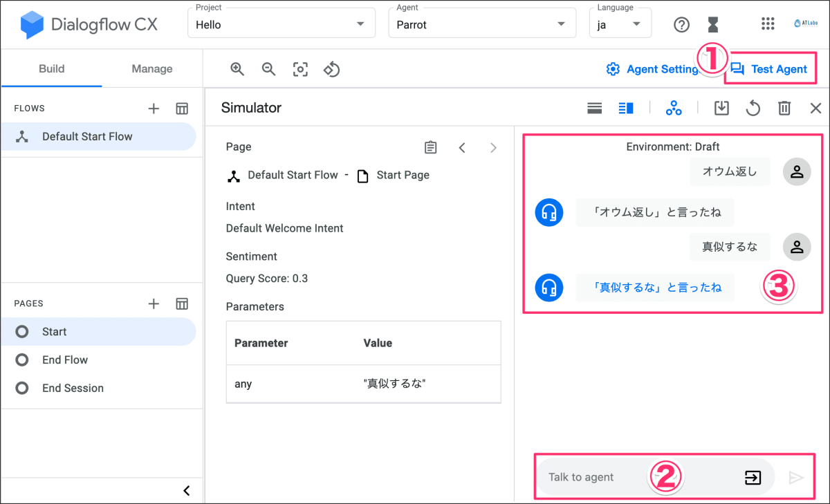Image resolution: width=830 pixels, height=504 pixels.
Task: Add a new page with plus icon
Action: pyautogui.click(x=154, y=304)
